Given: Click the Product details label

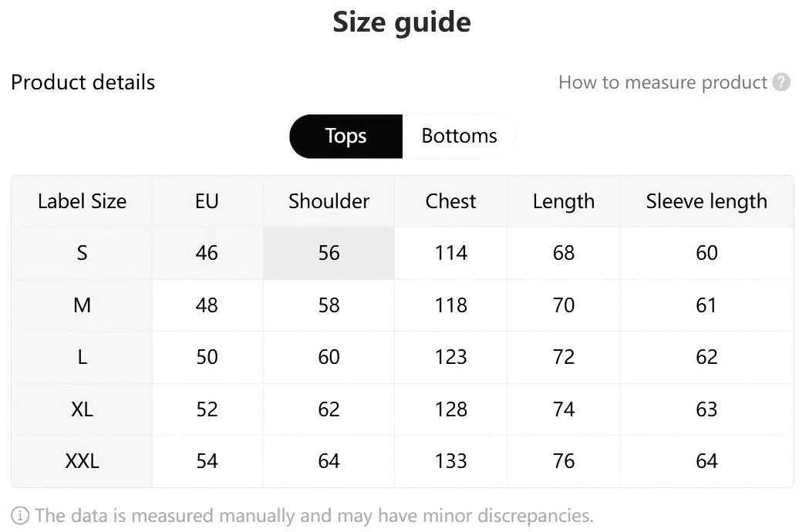Looking at the screenshot, I should [83, 82].
